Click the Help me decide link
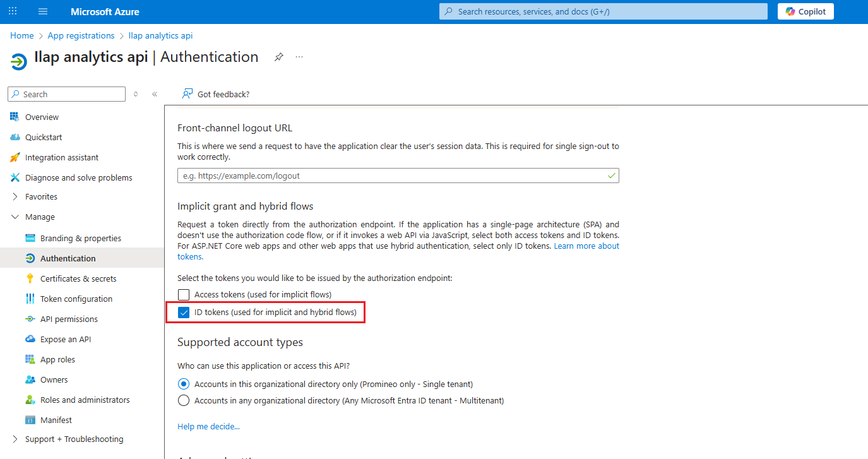This screenshot has width=868, height=459. (x=208, y=427)
